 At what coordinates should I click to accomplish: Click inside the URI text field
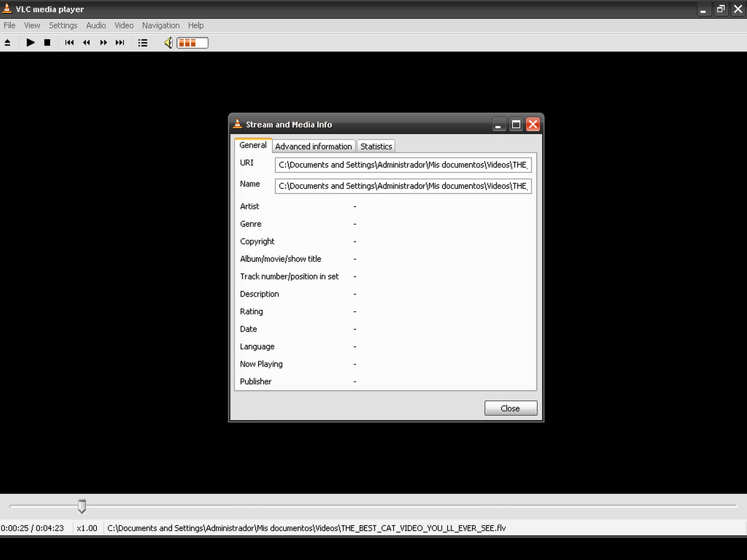403,165
